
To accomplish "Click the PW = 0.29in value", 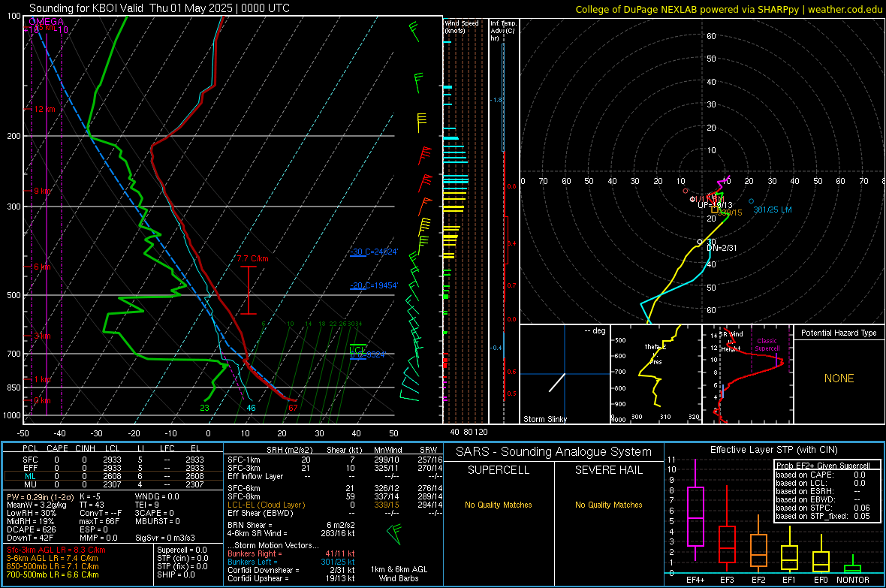I will click(40, 496).
